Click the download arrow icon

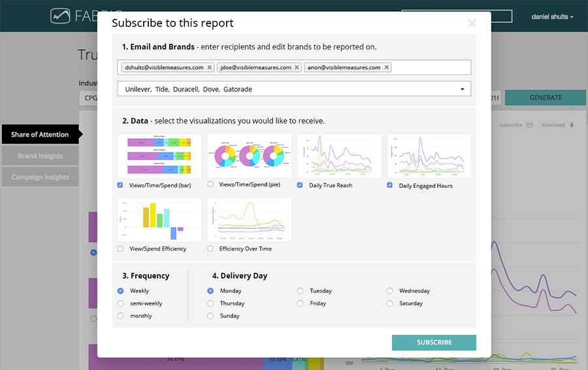pyautogui.click(x=572, y=125)
